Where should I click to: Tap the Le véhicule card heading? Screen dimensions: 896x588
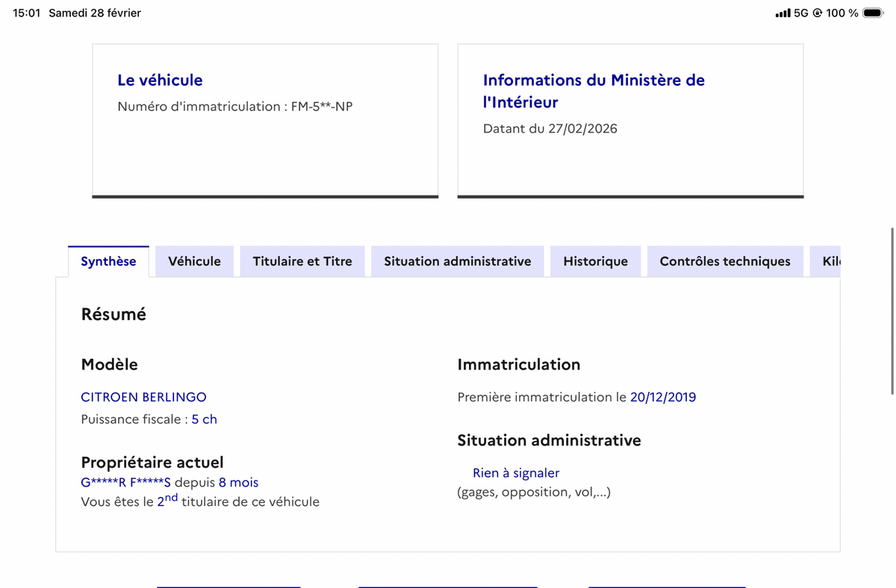click(160, 80)
